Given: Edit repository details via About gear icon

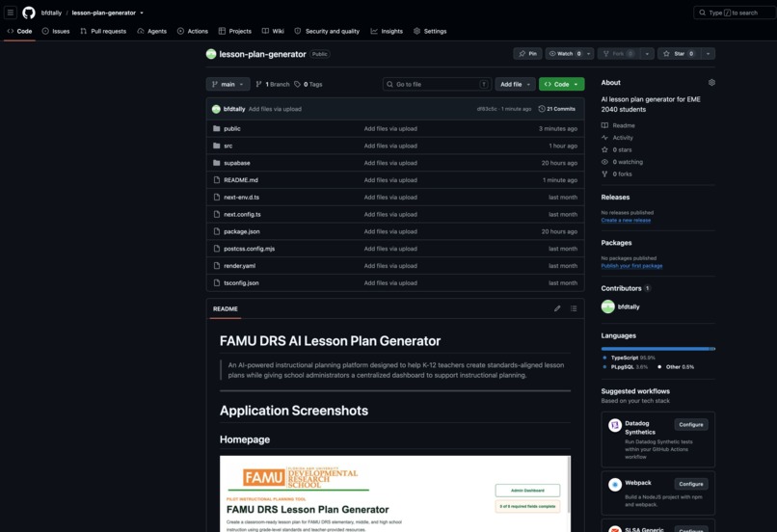Looking at the screenshot, I should tap(711, 83).
